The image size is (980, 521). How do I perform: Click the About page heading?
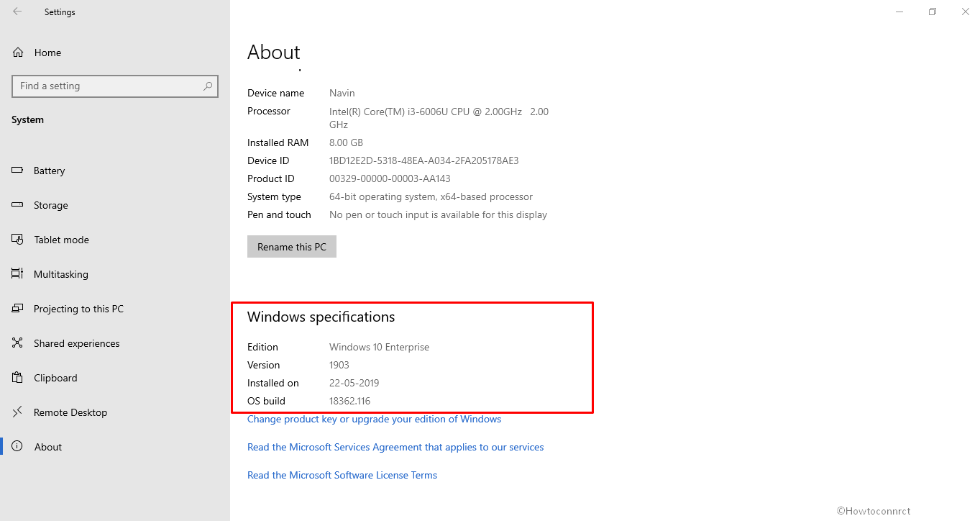coord(274,53)
